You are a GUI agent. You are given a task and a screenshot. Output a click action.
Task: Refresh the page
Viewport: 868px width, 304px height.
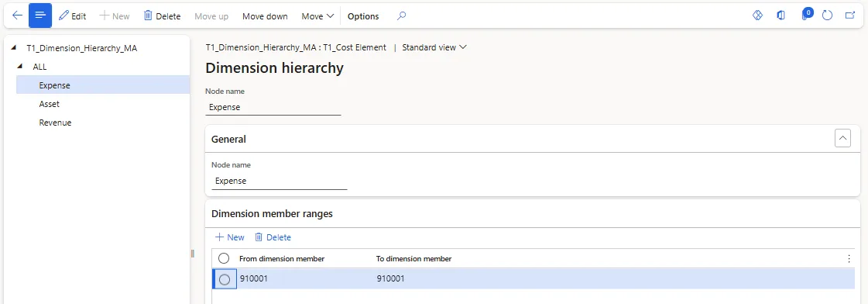click(827, 16)
